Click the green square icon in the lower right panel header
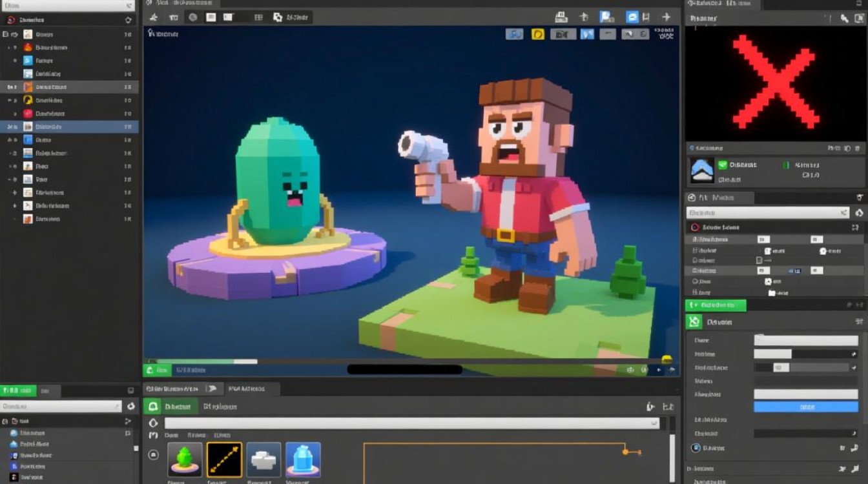This screenshot has height=484, width=868. coord(694,321)
